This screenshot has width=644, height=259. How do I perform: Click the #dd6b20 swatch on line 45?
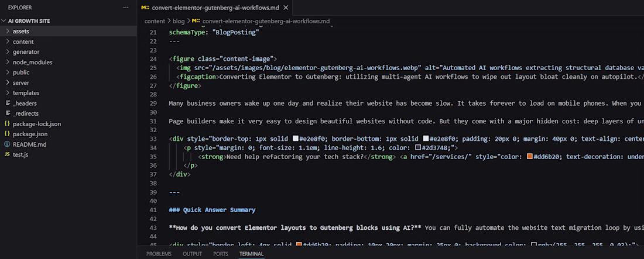coord(299,245)
